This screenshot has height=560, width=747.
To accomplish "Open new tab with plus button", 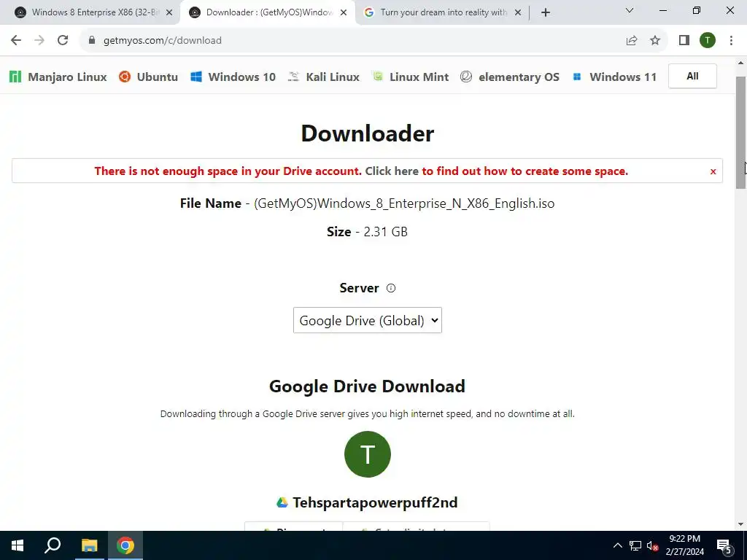I will tap(546, 12).
